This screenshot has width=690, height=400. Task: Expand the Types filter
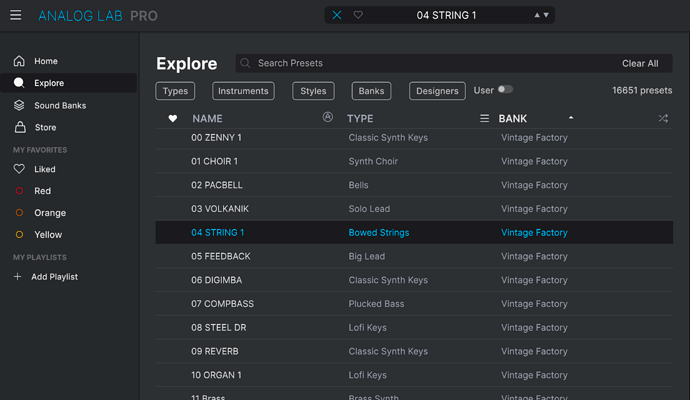click(x=175, y=91)
